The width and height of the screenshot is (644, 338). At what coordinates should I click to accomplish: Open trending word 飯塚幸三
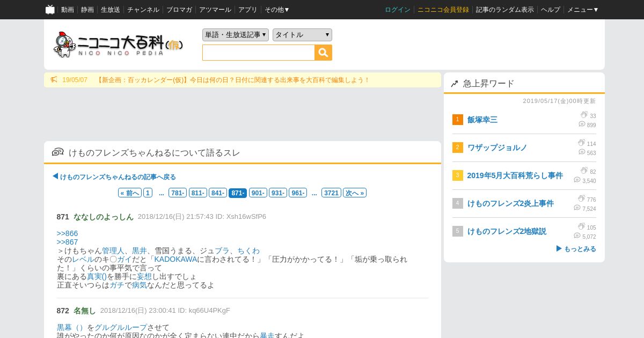click(x=482, y=120)
